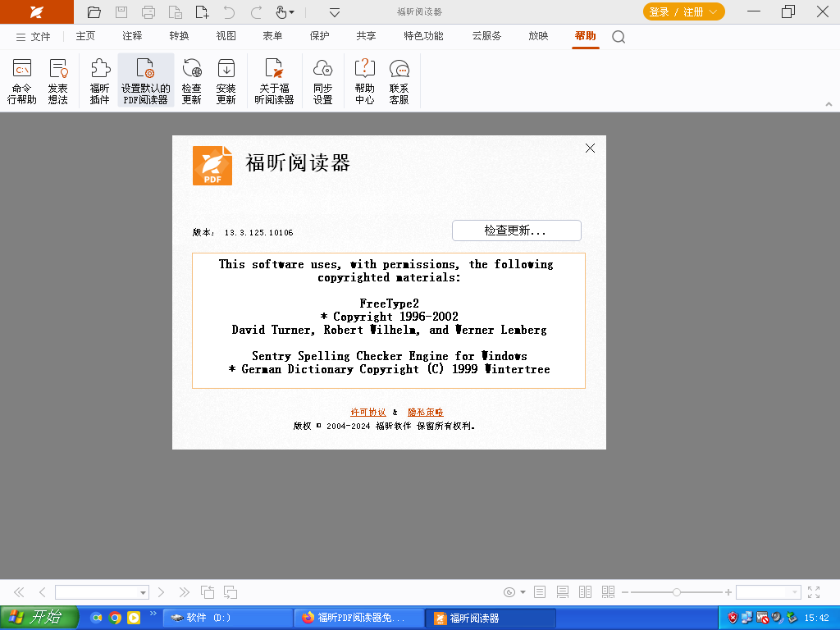The image size is (840, 630).
Task: Open the 许可协议 license link
Action: 368,412
